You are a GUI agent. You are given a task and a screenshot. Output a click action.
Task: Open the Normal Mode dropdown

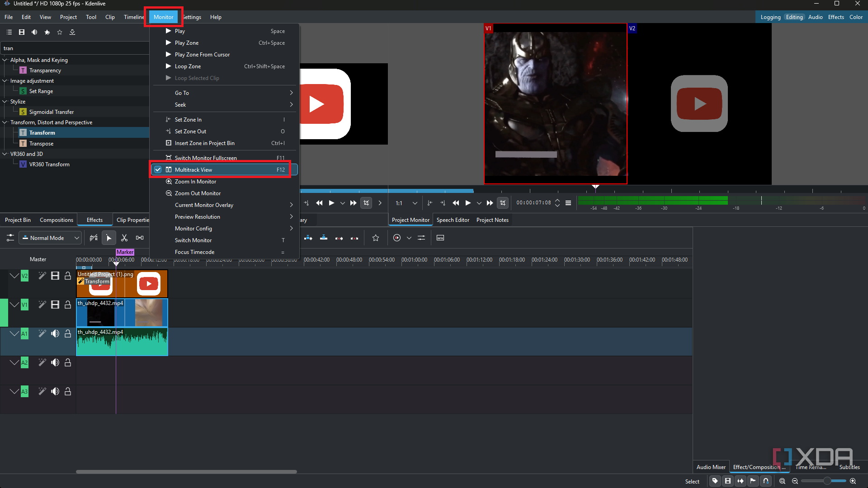50,238
